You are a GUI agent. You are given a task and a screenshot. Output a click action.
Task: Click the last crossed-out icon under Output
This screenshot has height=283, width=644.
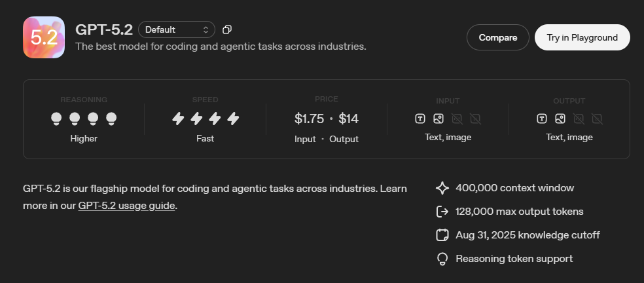tap(597, 119)
